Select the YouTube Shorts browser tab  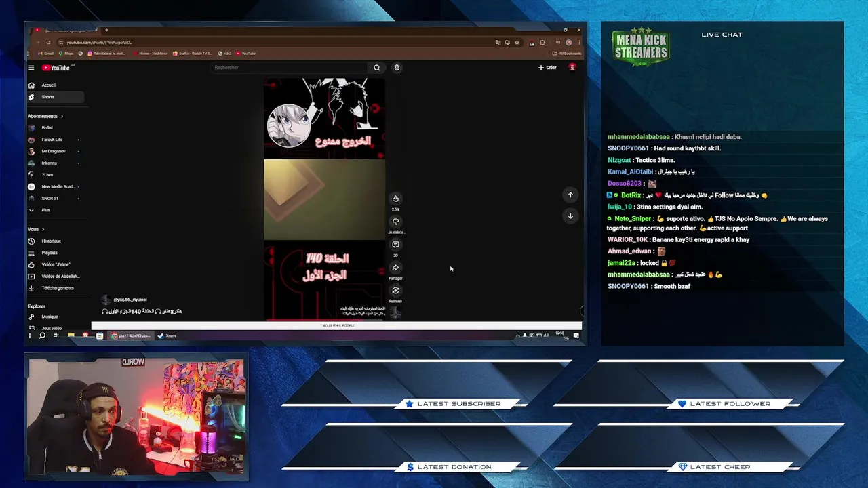pos(66,30)
